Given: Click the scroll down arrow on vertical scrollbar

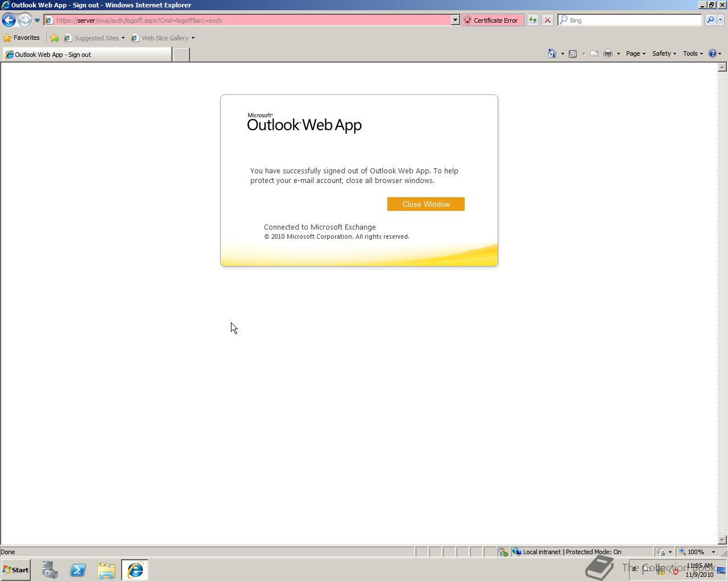Looking at the screenshot, I should point(722,539).
